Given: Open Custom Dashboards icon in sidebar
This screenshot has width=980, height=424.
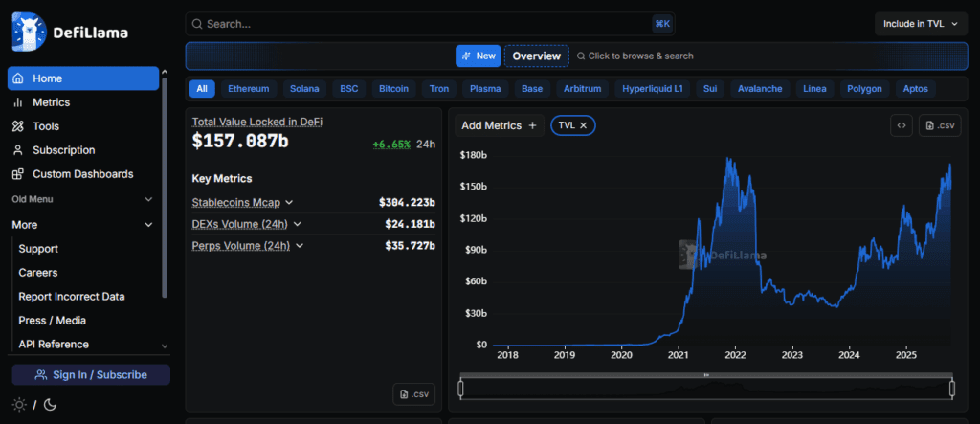Looking at the screenshot, I should coord(18,174).
